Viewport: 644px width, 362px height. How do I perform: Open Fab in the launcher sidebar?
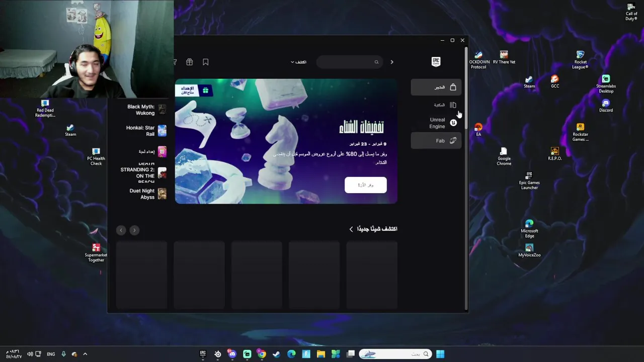tap(436, 141)
